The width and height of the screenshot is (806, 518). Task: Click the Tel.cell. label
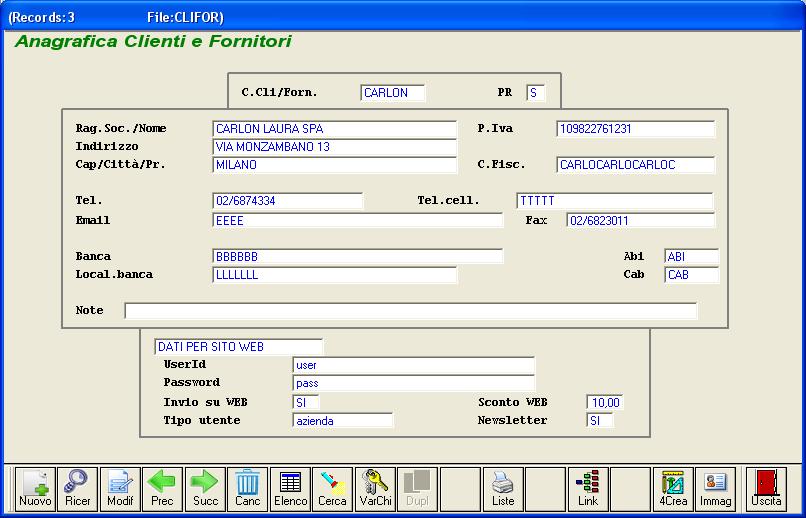(448, 200)
